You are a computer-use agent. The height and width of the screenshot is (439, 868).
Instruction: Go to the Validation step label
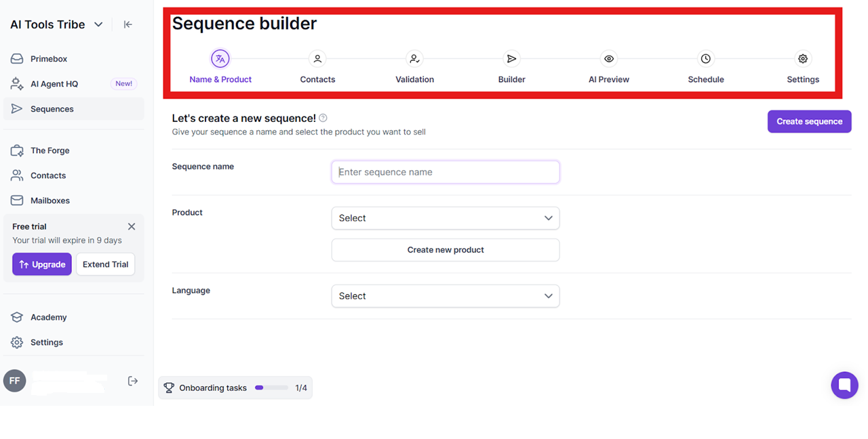(414, 79)
